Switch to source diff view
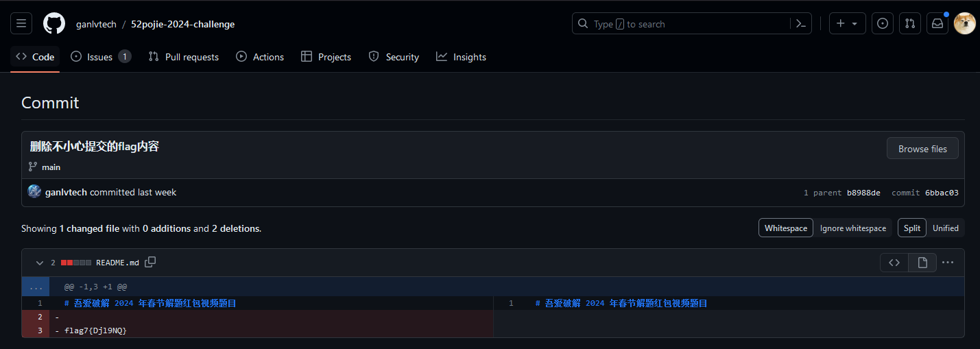This screenshot has height=349, width=980. click(894, 262)
